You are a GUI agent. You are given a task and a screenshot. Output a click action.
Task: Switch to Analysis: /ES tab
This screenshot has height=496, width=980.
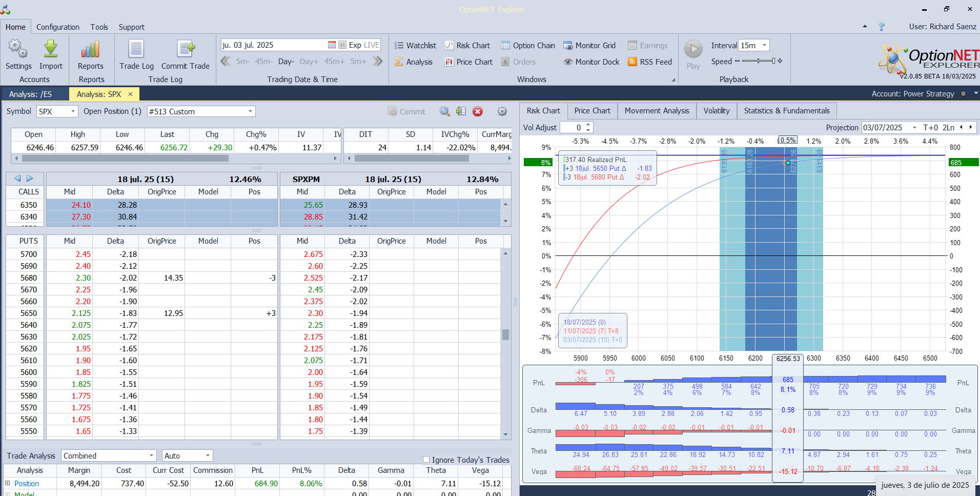tap(30, 94)
